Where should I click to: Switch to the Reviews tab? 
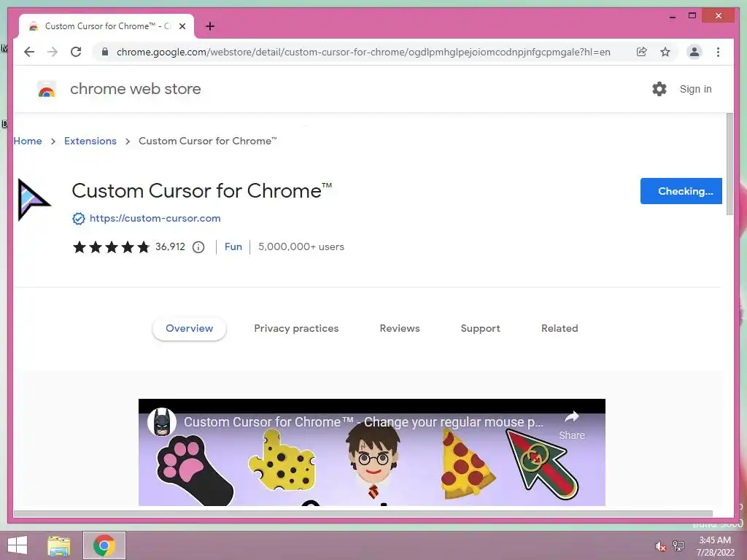coord(400,329)
